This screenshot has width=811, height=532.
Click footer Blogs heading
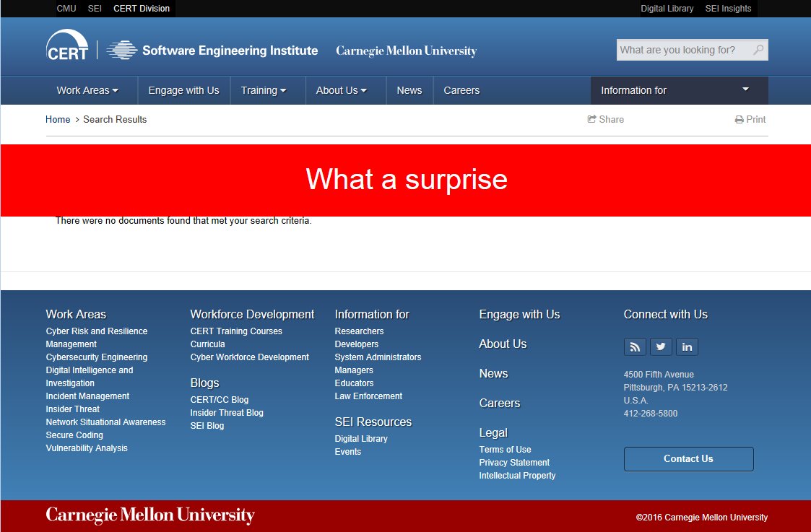[x=204, y=383]
